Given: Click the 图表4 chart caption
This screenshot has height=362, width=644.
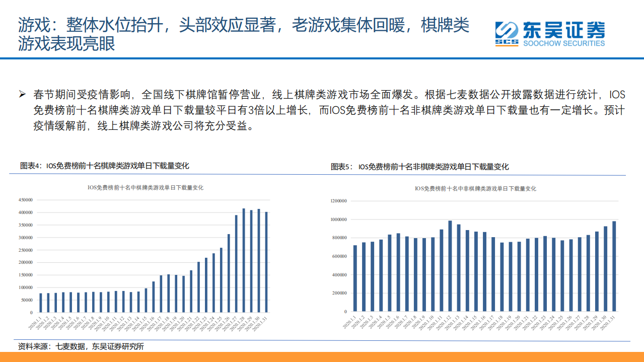Looking at the screenshot, I should click(x=104, y=166).
